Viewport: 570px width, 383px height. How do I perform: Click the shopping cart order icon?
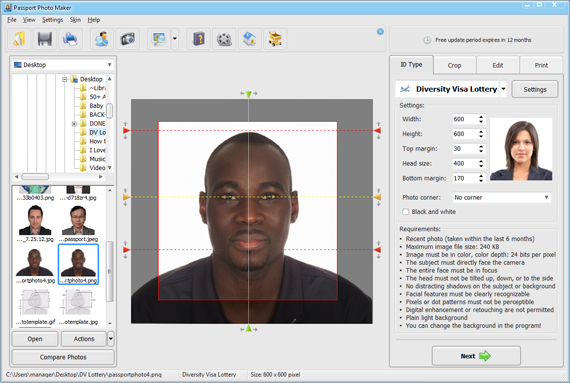click(x=275, y=39)
